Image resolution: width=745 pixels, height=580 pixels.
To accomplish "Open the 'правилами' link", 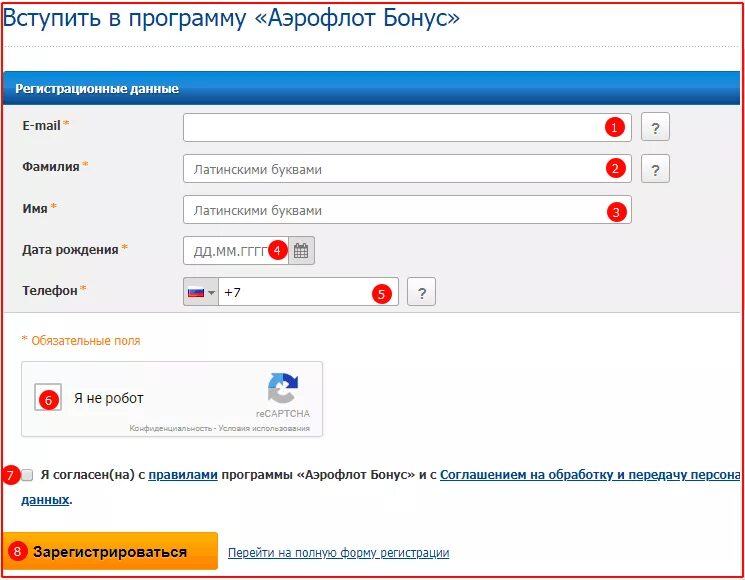I will click(x=183, y=475).
